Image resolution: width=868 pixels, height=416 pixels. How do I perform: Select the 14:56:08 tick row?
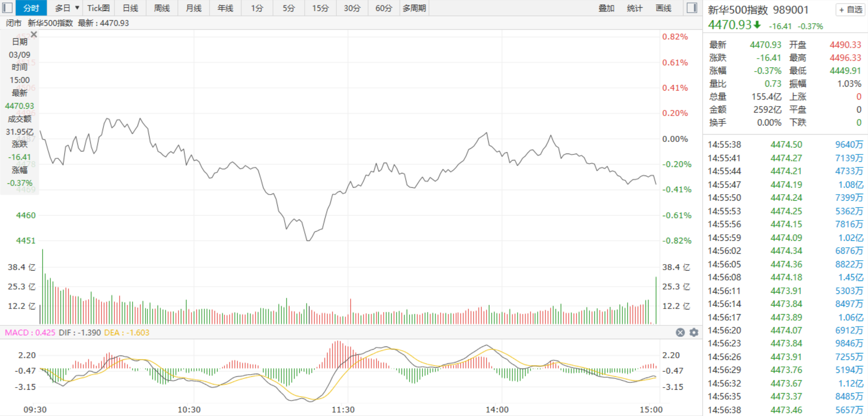pyautogui.click(x=785, y=277)
